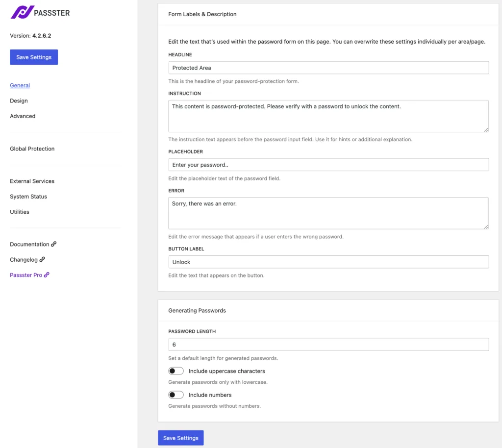Click the Placeholder text field
The height and width of the screenshot is (448, 502).
click(x=328, y=165)
